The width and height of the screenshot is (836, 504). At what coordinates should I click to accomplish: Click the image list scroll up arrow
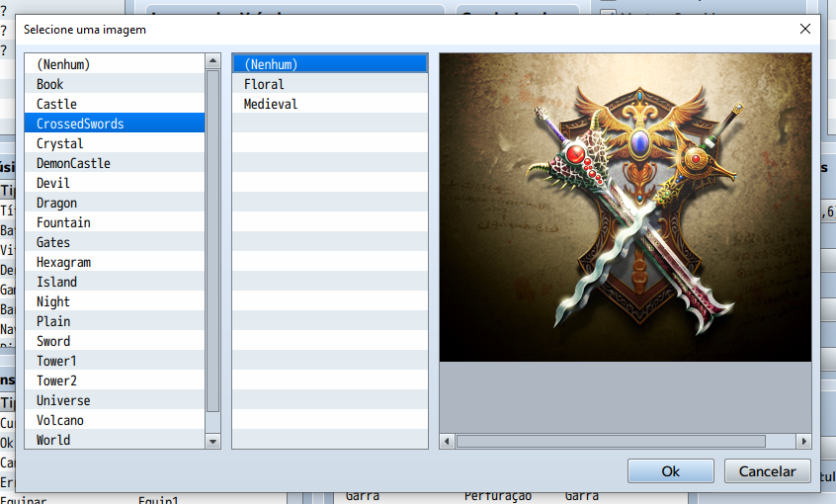212,61
